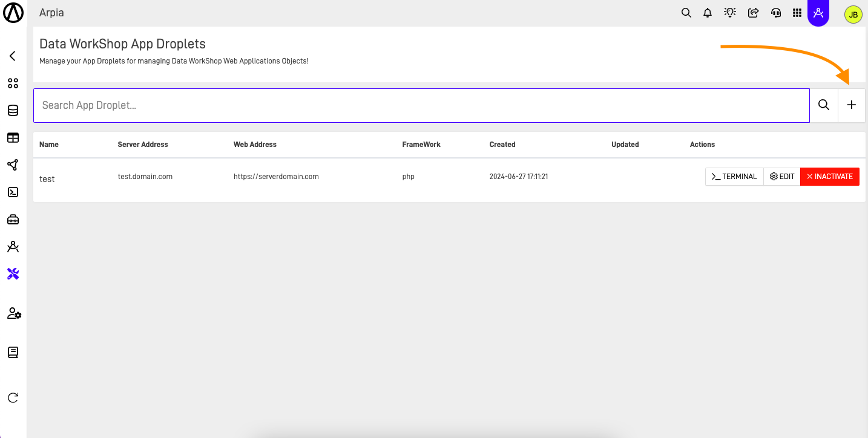Click the lightbulb ideas icon
The image size is (868, 438).
click(730, 13)
